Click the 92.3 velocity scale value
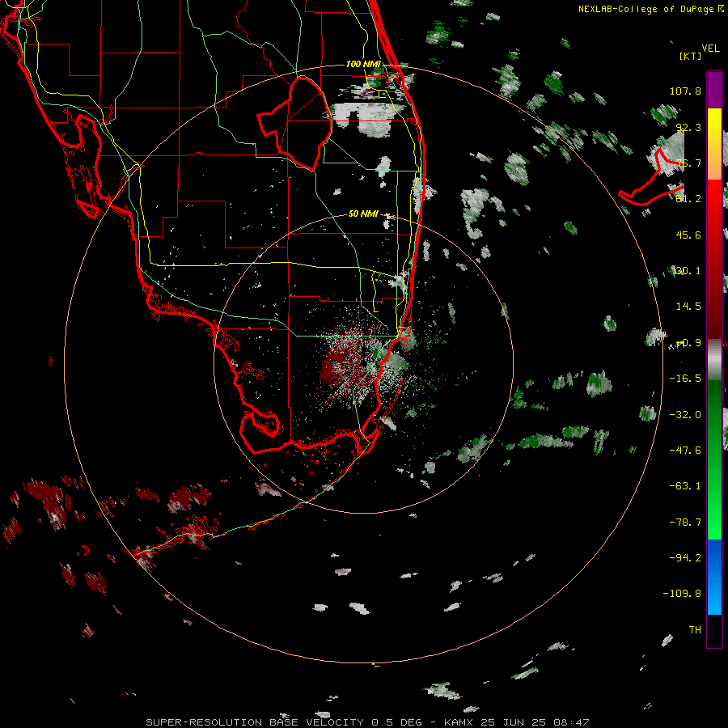728x728 pixels. click(x=688, y=127)
